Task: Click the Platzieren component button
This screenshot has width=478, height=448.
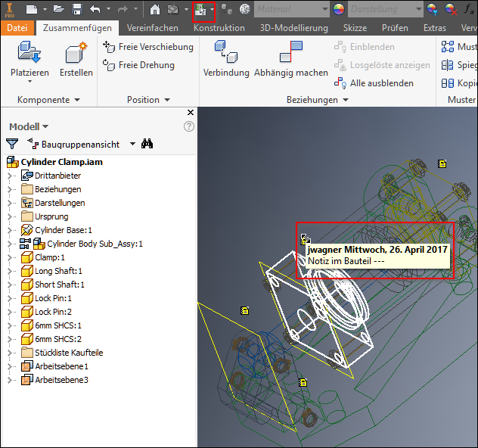Action: [29, 61]
